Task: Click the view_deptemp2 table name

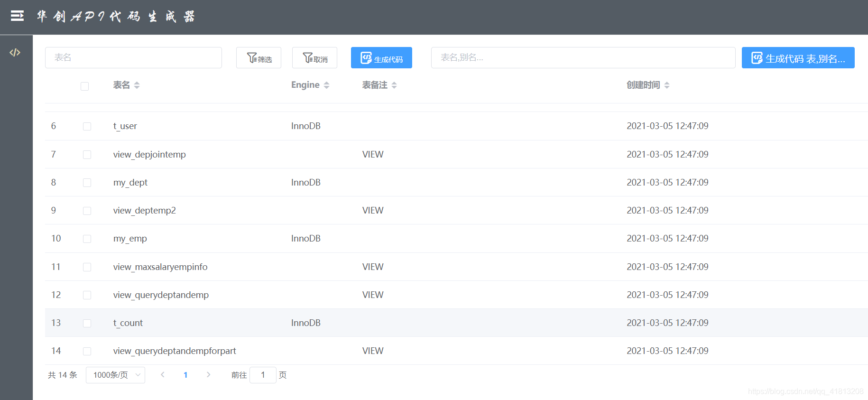Action: coord(145,210)
